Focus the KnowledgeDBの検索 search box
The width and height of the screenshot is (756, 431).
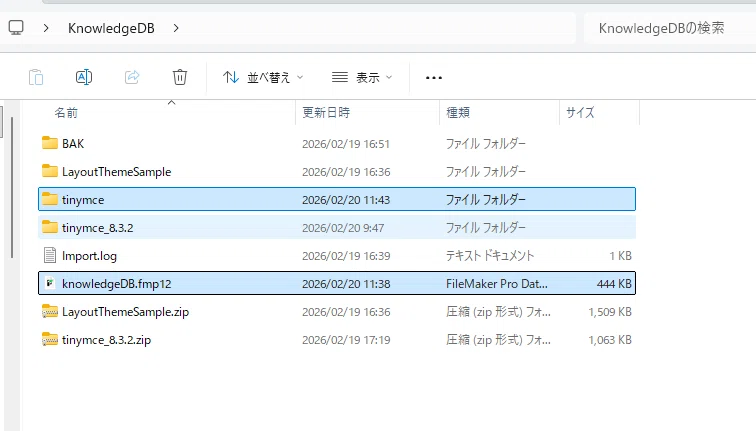pyautogui.click(x=670, y=28)
